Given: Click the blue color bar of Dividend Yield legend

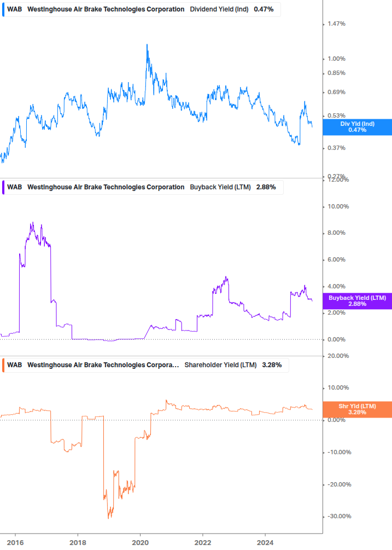Looking at the screenshot, I should pyautogui.click(x=3, y=9).
